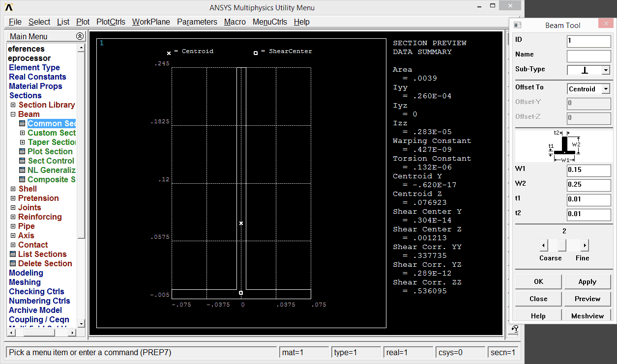The width and height of the screenshot is (617, 364).
Task: Select Numbering Ctrls in Main Menu
Action: (39, 301)
